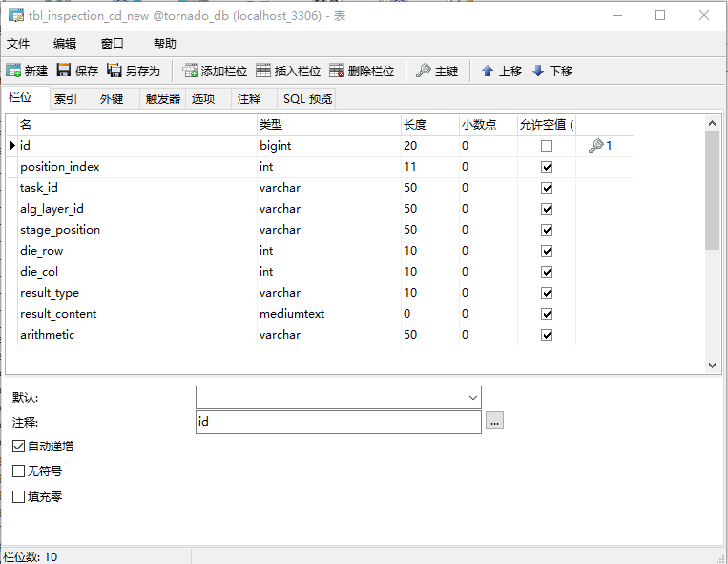Enable the 无符号 unsigned checkbox
The height and width of the screenshot is (564, 728).
[x=19, y=471]
